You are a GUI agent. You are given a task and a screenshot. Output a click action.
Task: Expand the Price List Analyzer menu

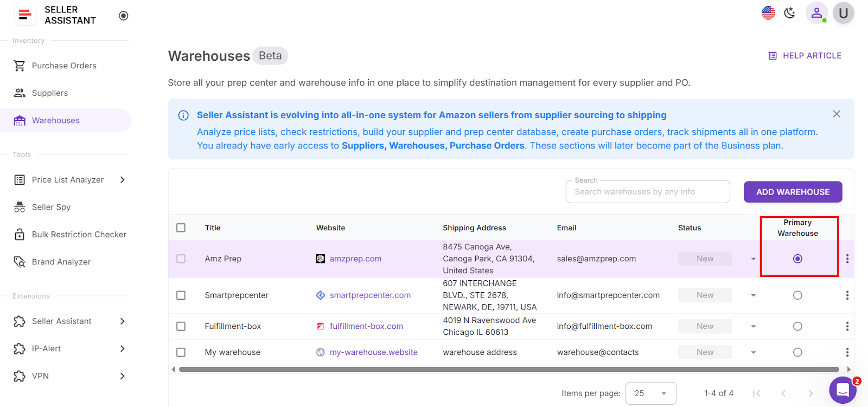click(x=123, y=180)
